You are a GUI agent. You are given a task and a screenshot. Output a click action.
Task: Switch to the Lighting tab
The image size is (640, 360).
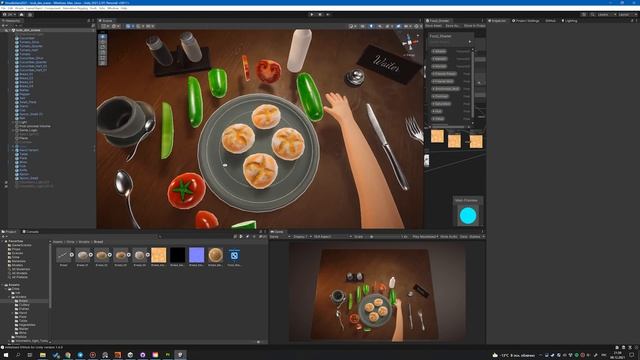570,20
